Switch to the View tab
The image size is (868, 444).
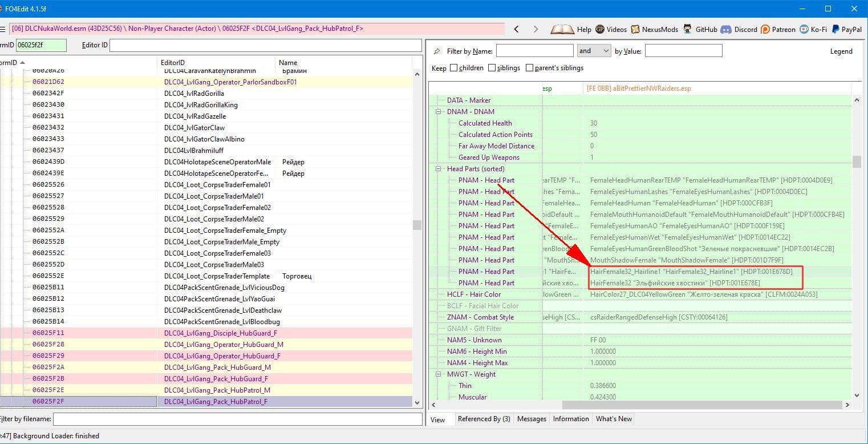point(438,419)
